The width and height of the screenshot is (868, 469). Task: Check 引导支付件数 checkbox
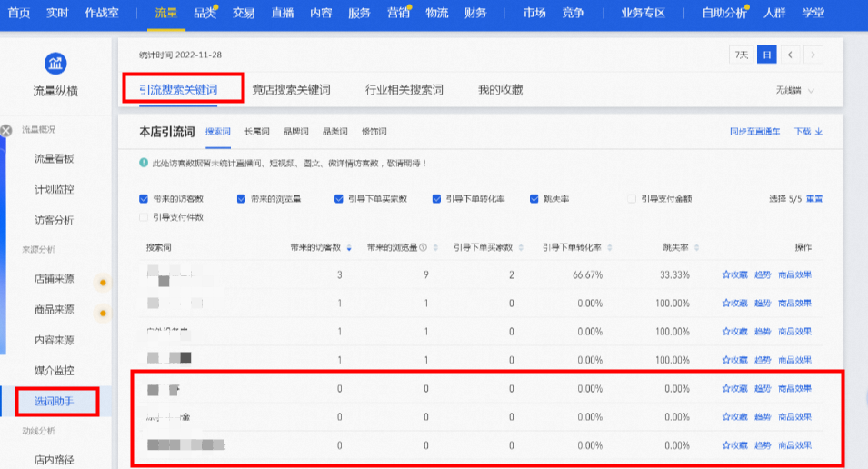tap(144, 217)
